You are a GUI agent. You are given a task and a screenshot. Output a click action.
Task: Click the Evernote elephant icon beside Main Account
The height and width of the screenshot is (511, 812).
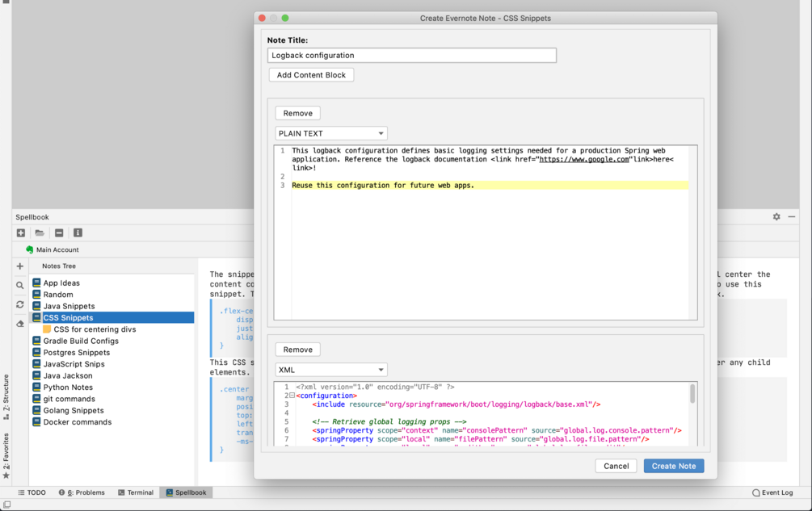(x=30, y=249)
